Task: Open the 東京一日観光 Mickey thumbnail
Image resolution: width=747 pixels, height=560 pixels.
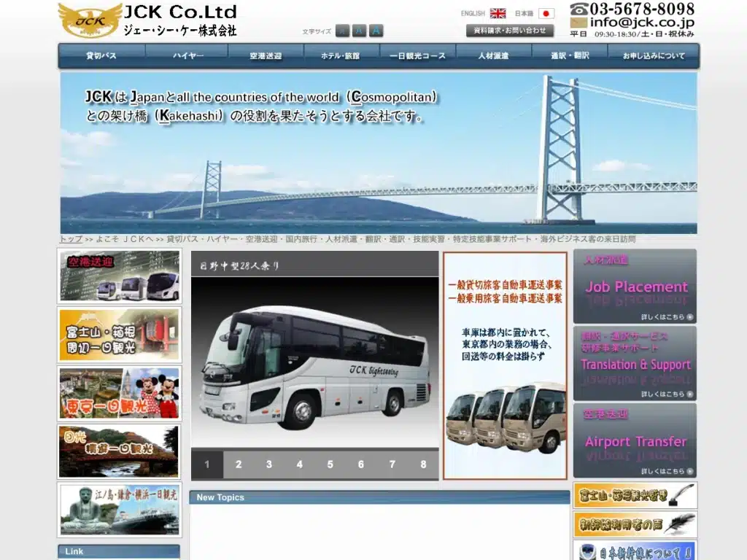Action: [x=119, y=393]
